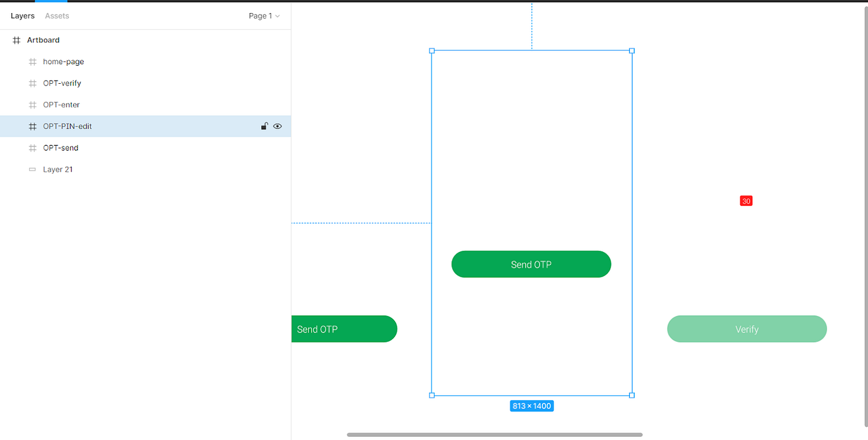Viewport: 868px width, 440px height.
Task: Select the OPT-send layer in the panel
Action: 61,148
